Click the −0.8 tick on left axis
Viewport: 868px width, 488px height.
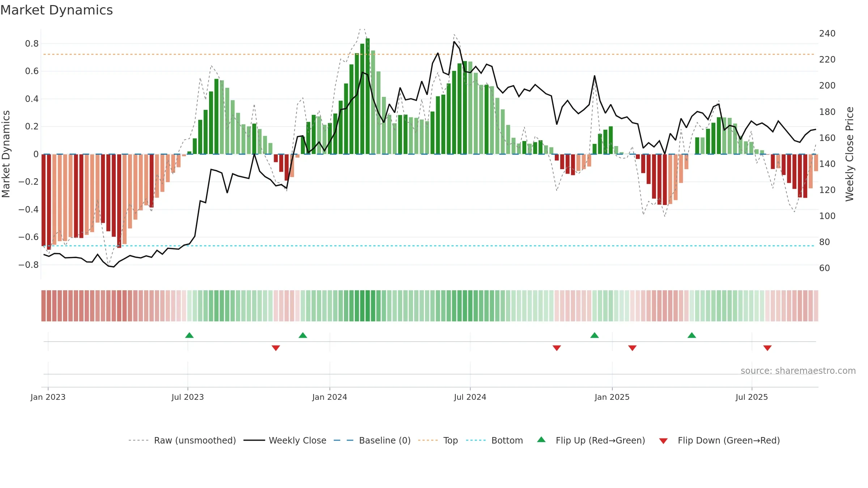[29, 265]
